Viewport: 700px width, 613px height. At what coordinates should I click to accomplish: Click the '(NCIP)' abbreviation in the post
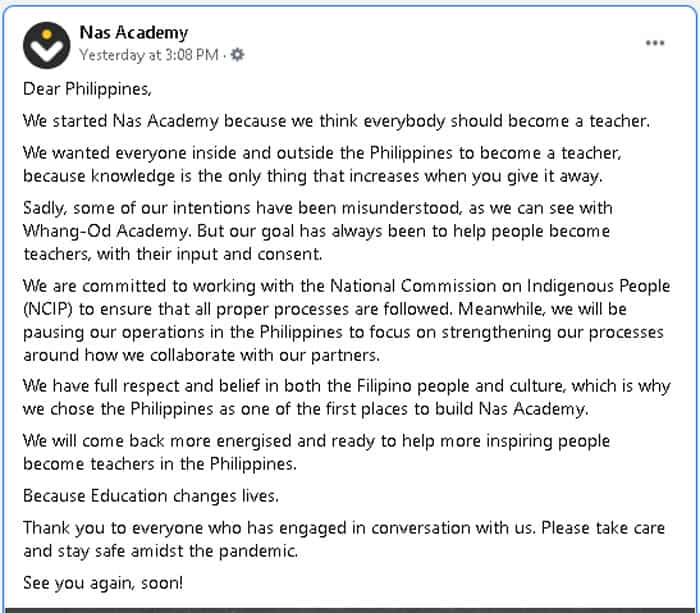(47, 309)
